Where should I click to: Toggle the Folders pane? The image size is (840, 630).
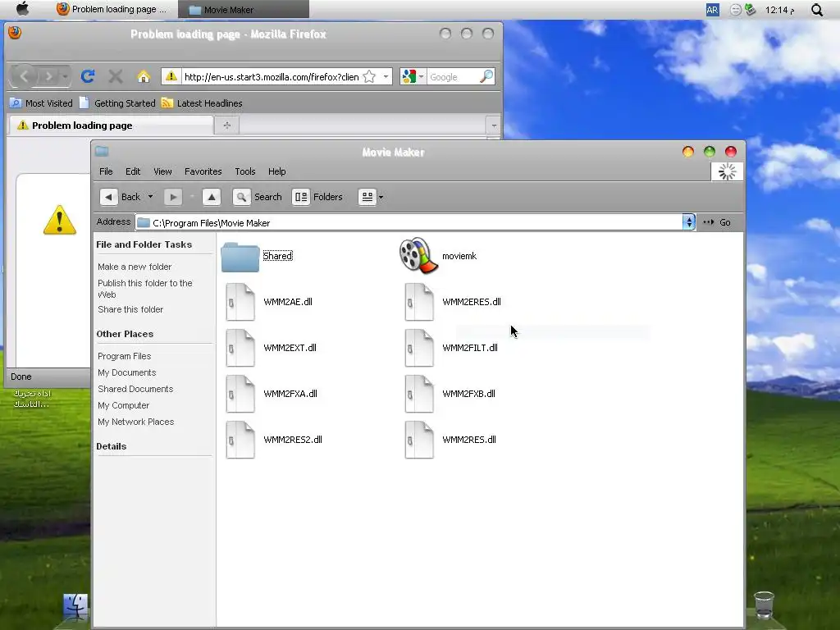317,197
